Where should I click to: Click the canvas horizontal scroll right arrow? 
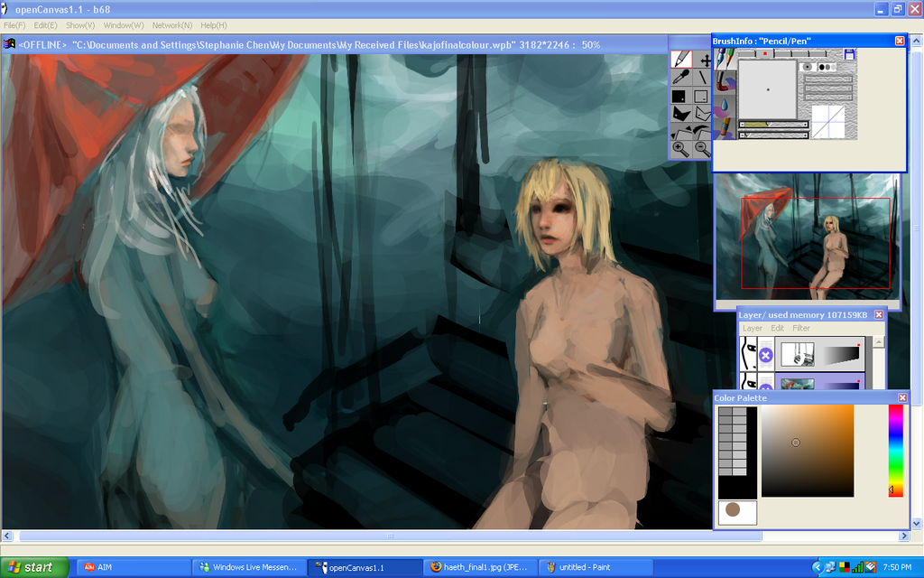[904, 536]
